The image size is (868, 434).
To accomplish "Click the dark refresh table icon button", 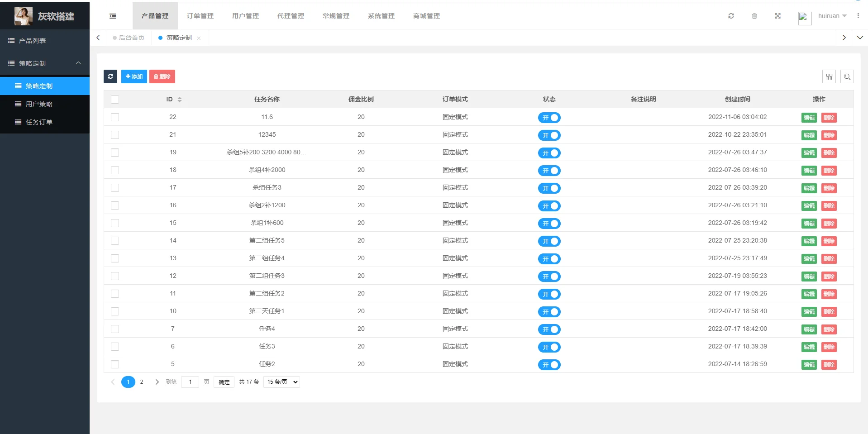I will coord(110,76).
